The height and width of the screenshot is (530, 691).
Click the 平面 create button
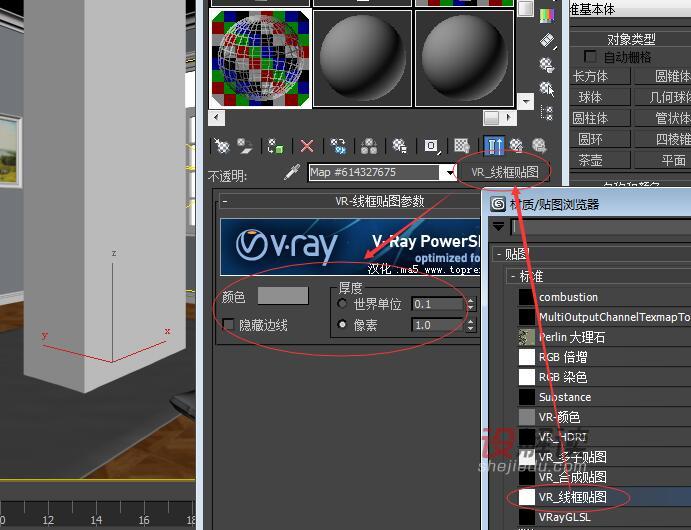[663, 160]
